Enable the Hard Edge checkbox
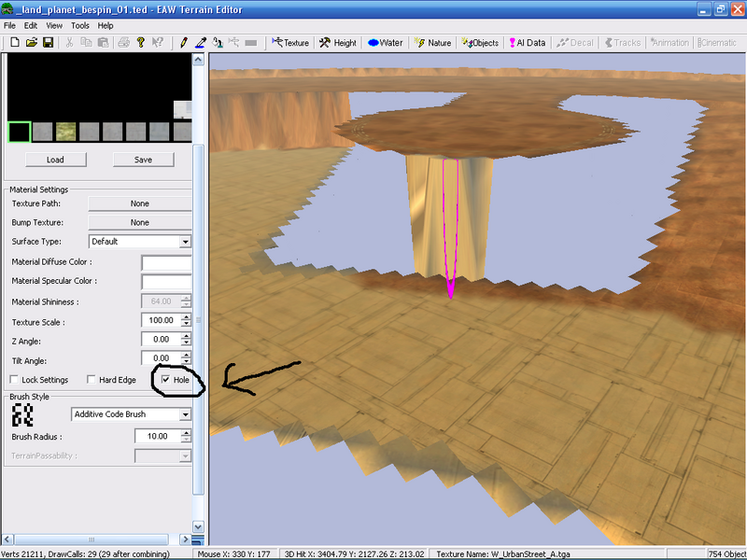Screen dimensions: 747x560 click(x=91, y=380)
